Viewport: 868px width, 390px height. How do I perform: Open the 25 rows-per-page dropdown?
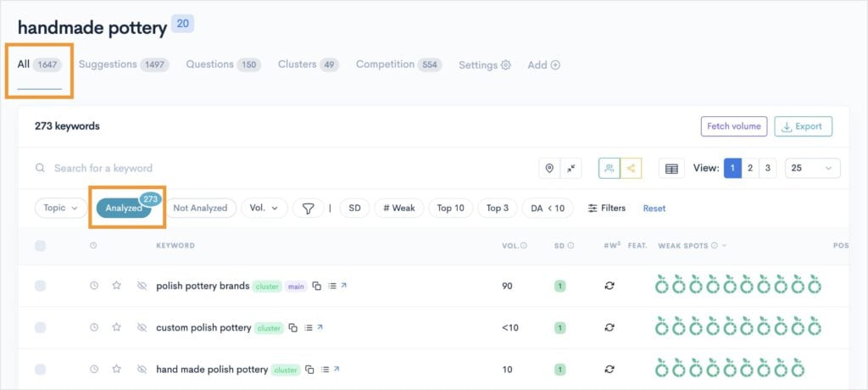coord(812,169)
